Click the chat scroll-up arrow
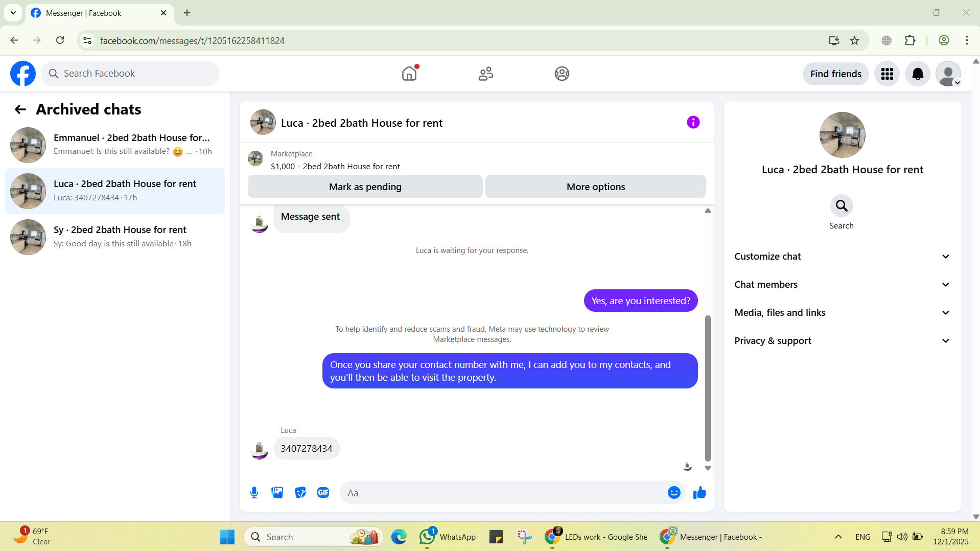This screenshot has width=980, height=551. coord(708,211)
